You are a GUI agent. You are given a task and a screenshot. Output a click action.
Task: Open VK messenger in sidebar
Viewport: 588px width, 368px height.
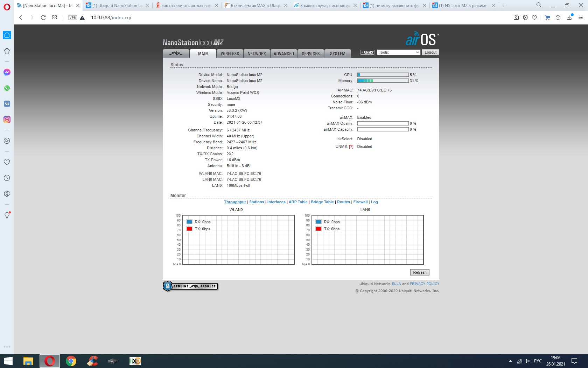7,104
